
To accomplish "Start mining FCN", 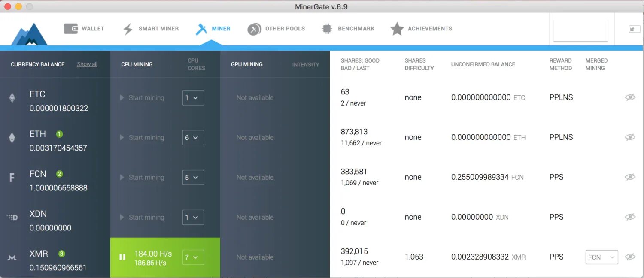I will 142,178.
